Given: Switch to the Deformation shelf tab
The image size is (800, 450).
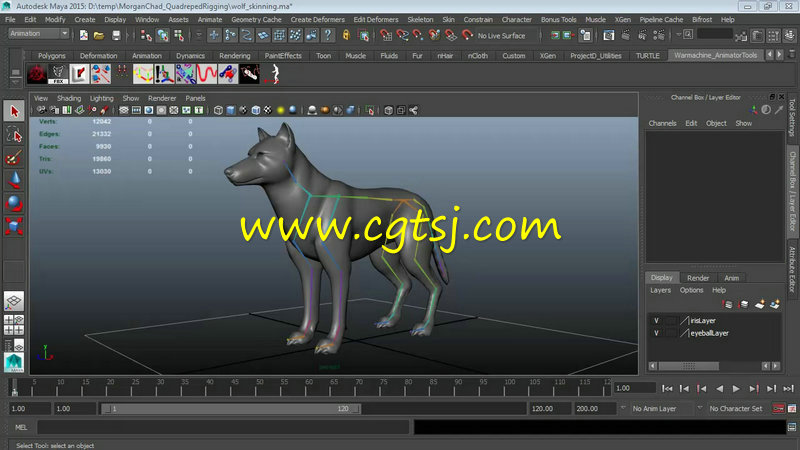Looking at the screenshot, I should (98, 56).
